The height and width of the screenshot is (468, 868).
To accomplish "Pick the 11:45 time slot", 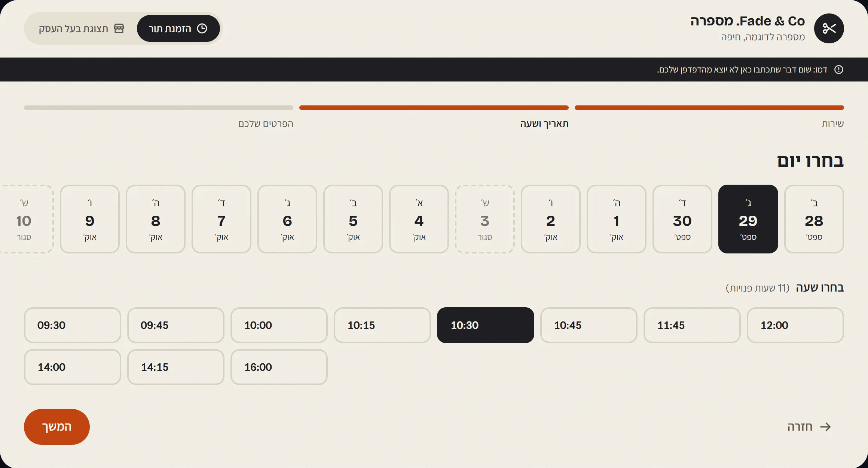I will [x=692, y=325].
